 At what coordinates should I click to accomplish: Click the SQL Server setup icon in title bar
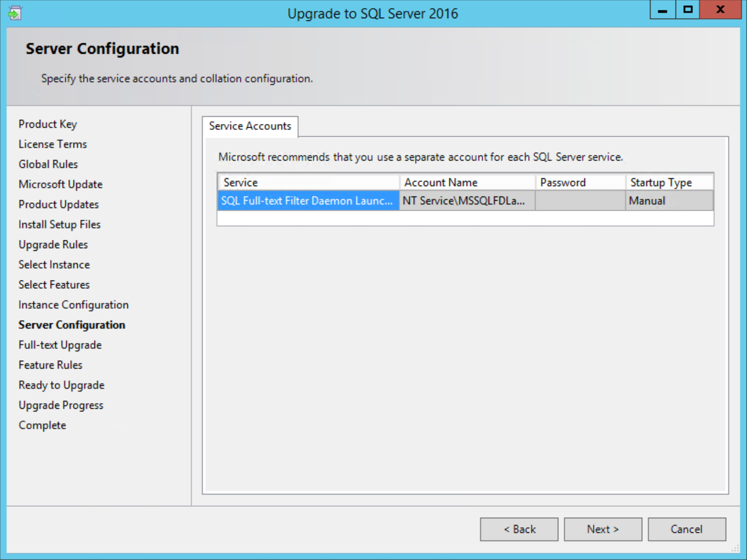[x=15, y=13]
